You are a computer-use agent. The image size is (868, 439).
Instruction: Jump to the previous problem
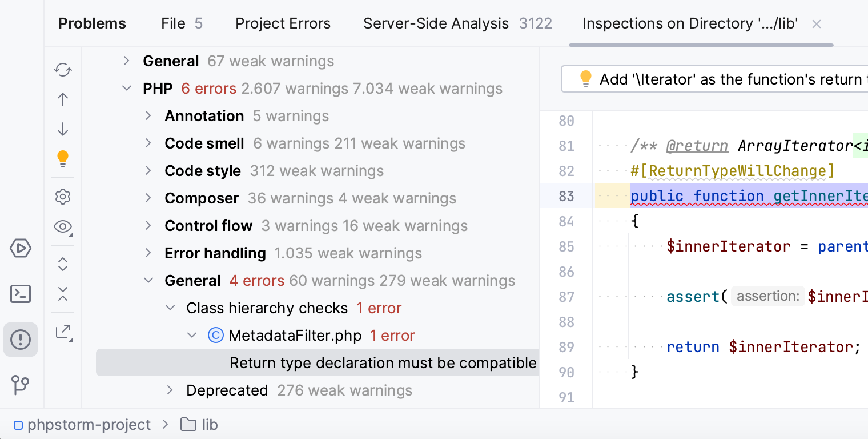(x=62, y=99)
